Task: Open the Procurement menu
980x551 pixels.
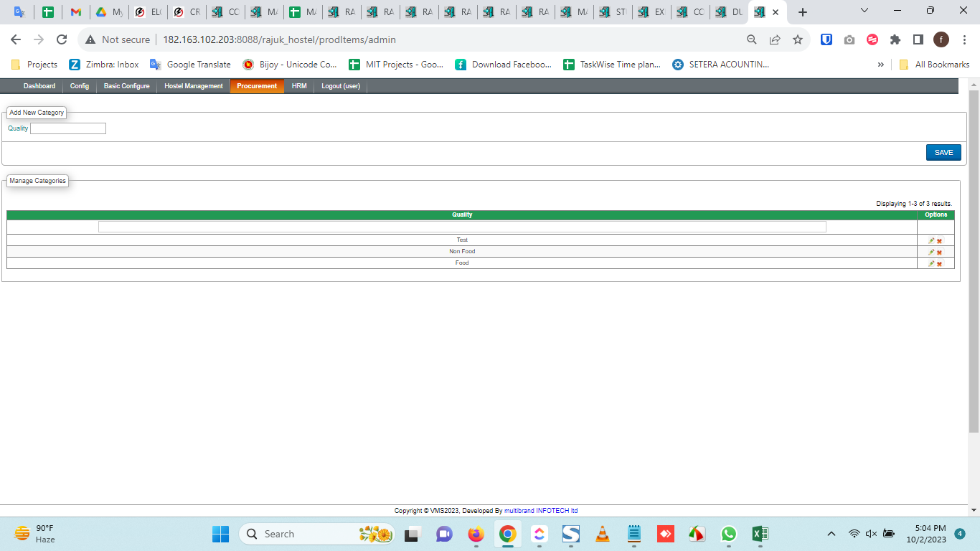Action: point(257,86)
